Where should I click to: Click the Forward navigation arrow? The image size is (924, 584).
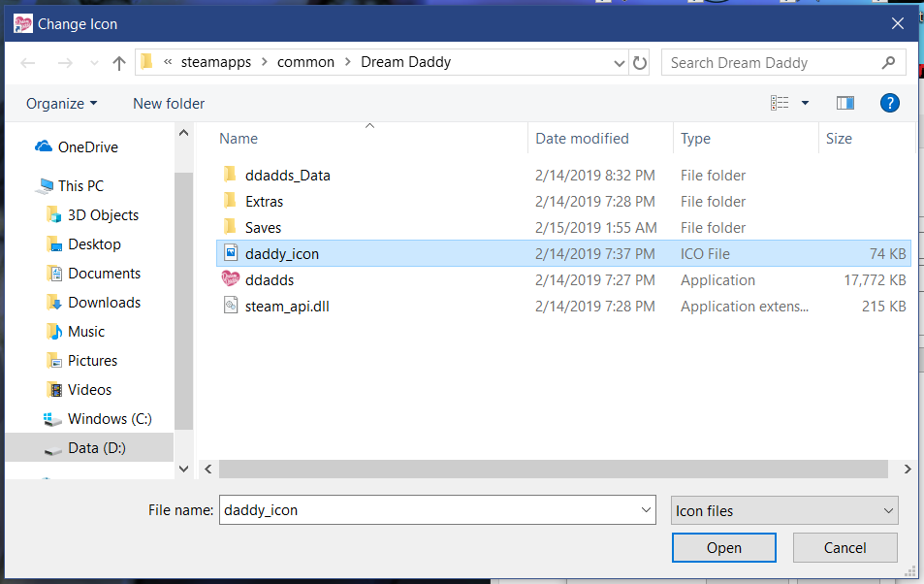click(65, 63)
